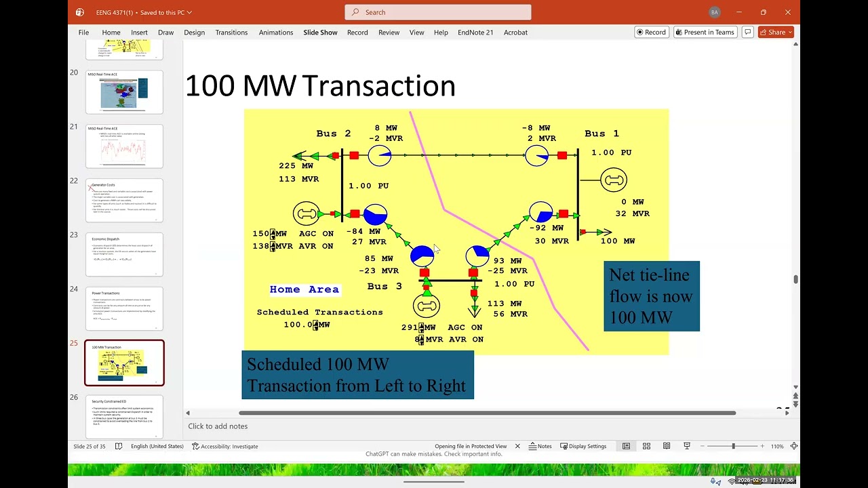Click horizontal scrollbar left arrow
The image size is (868, 488).
point(188,413)
